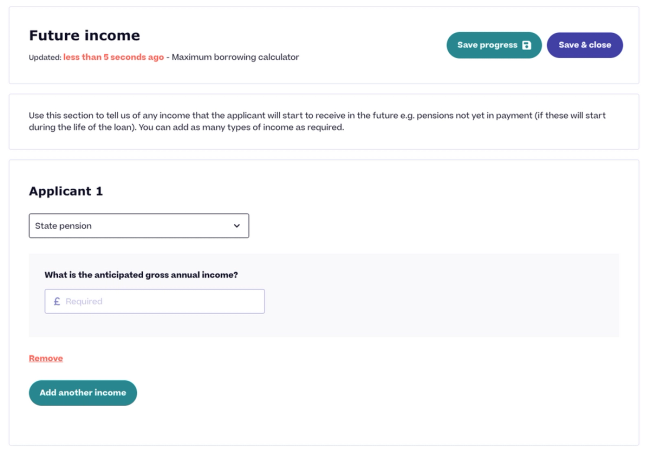The width and height of the screenshot is (650, 452).
Task: Click the Maximum borrowing calculator text
Action: (x=235, y=57)
